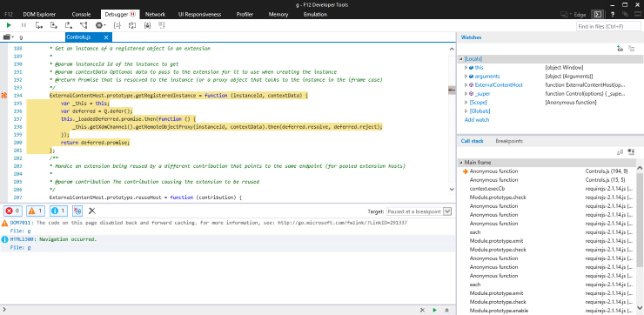The width and height of the screenshot is (644, 315).
Task: Click the clear on navigate icon
Action: point(77,211)
